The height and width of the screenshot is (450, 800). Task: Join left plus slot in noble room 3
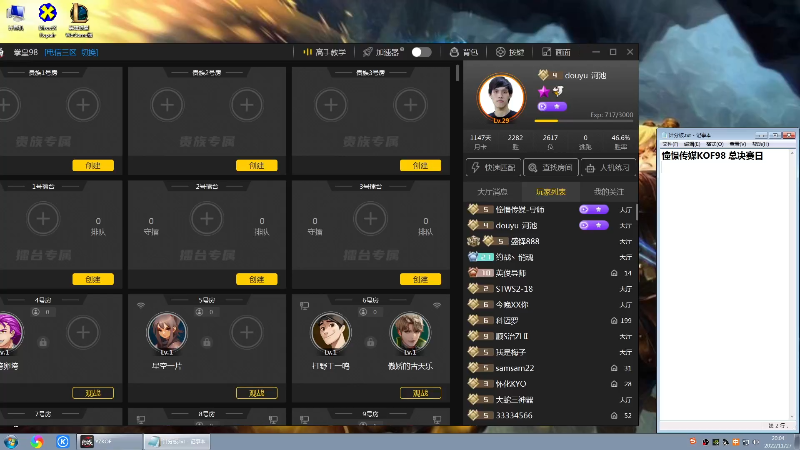pos(331,105)
